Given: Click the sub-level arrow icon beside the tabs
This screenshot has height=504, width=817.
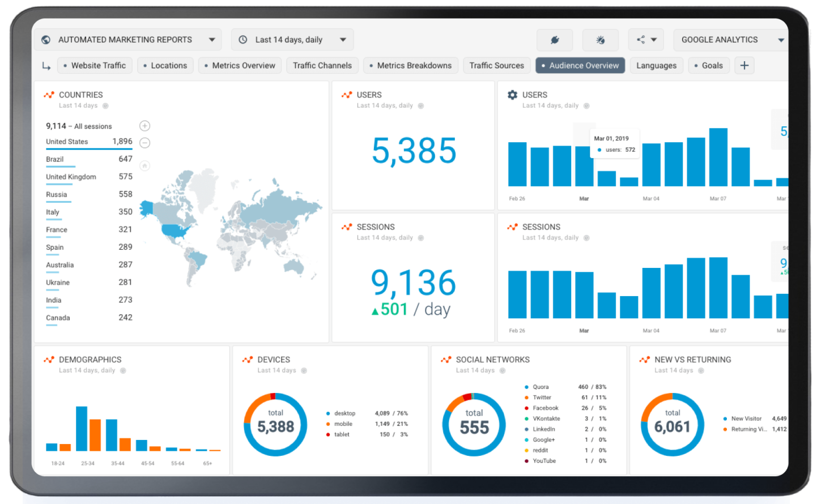Looking at the screenshot, I should pos(46,66).
